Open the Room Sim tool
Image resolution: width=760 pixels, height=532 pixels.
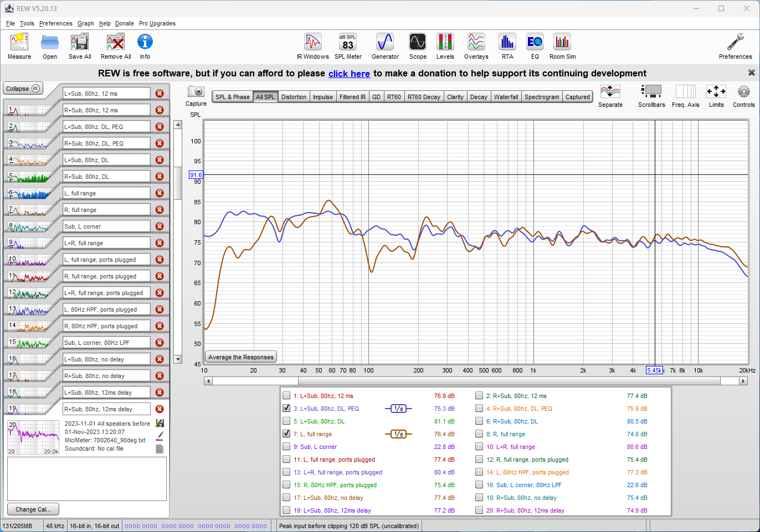[x=562, y=43]
